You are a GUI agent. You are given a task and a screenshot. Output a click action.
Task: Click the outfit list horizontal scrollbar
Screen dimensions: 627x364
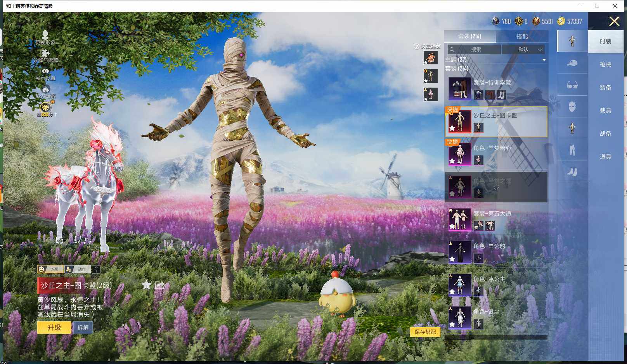tap(496, 337)
